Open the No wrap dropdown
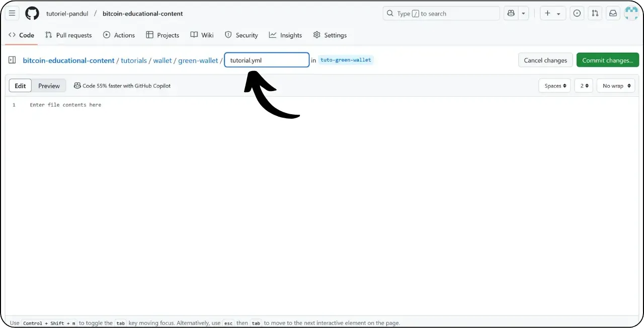This screenshot has height=328, width=644. click(615, 86)
